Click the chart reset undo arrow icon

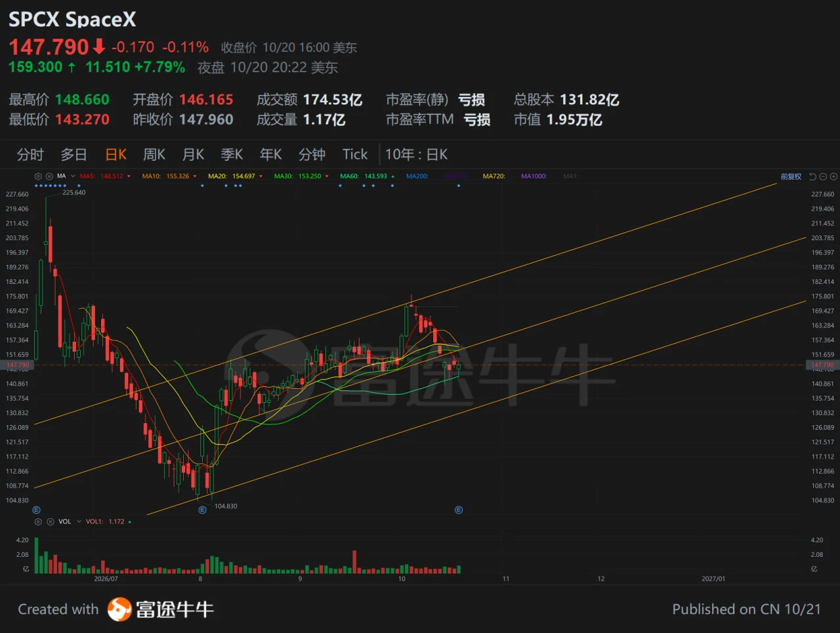click(812, 176)
